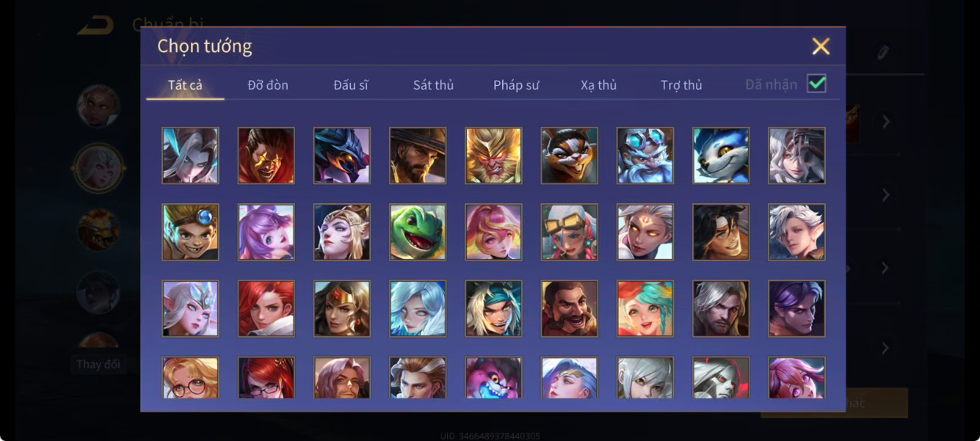Select the white-bearded goggles dwarf hero

tap(645, 155)
